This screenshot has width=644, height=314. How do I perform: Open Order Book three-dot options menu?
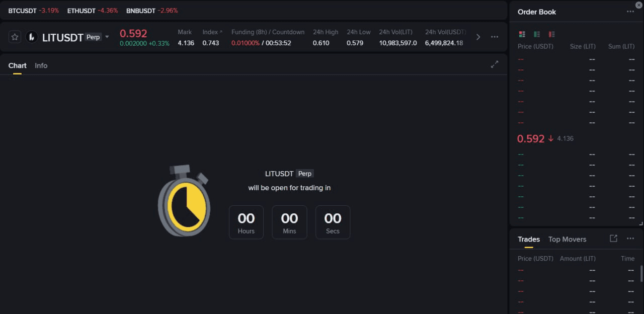pos(630,12)
